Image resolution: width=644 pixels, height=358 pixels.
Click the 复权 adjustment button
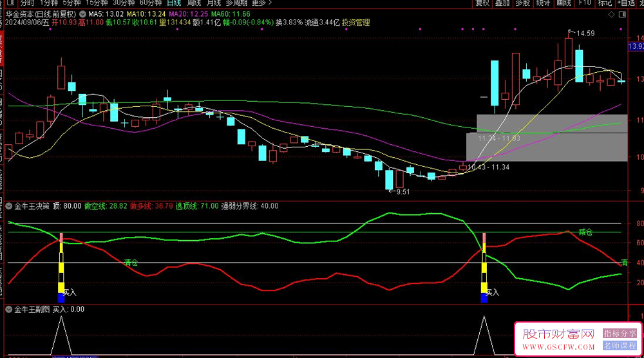[482, 3]
